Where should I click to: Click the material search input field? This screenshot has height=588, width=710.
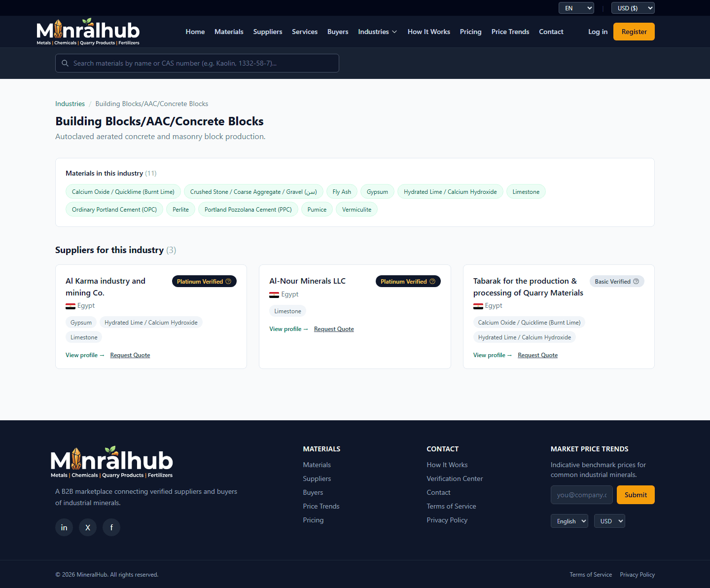point(197,63)
